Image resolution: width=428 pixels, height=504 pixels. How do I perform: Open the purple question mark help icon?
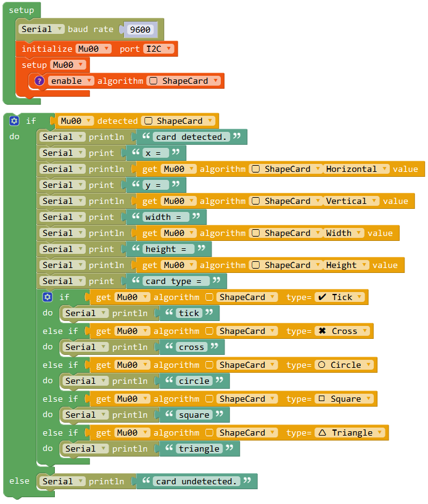pos(39,81)
